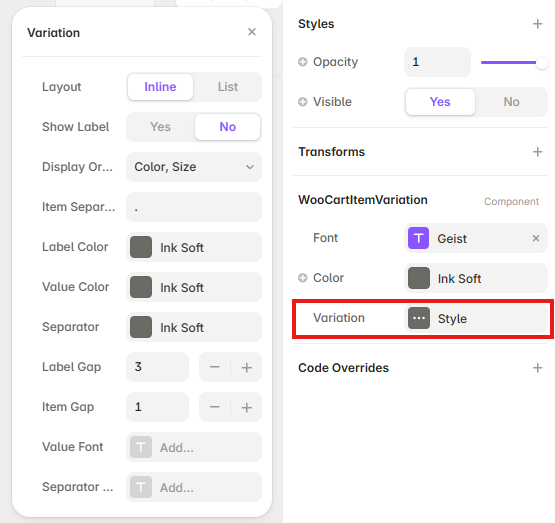Add a Value Font
The image size is (555, 523).
coord(194,447)
